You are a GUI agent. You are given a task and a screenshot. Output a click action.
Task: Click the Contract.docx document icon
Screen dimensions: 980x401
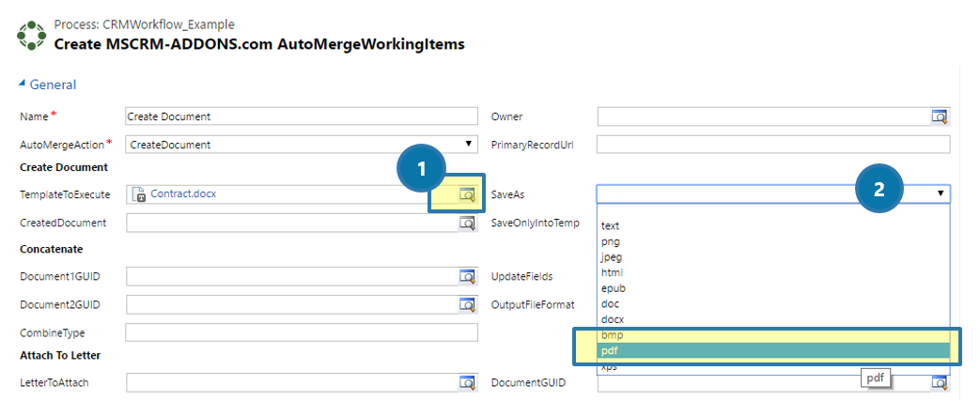tap(139, 194)
